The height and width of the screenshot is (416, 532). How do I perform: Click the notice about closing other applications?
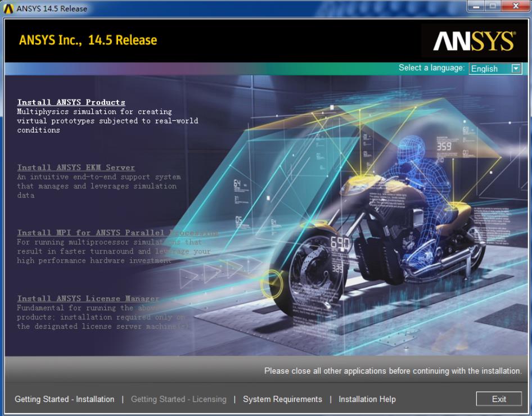(x=392, y=371)
